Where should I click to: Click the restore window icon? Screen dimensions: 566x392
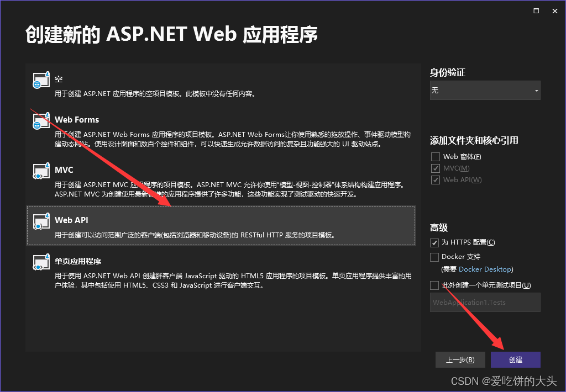[x=535, y=10]
